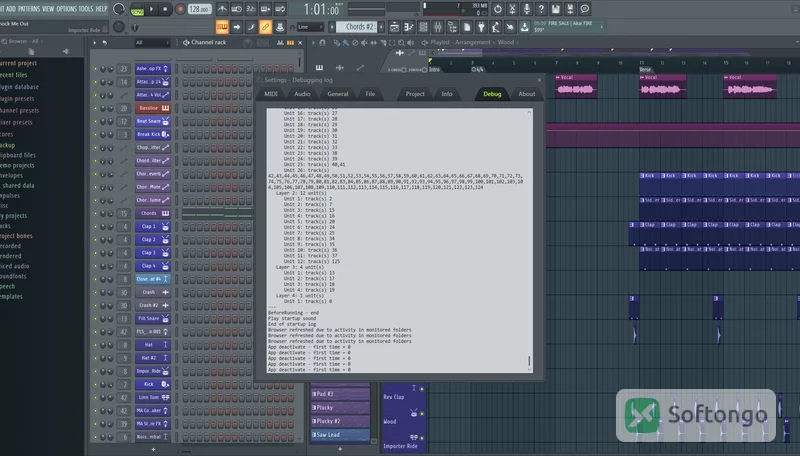
Task: Toggle mute light for Beat Snare channel
Action: (95, 121)
